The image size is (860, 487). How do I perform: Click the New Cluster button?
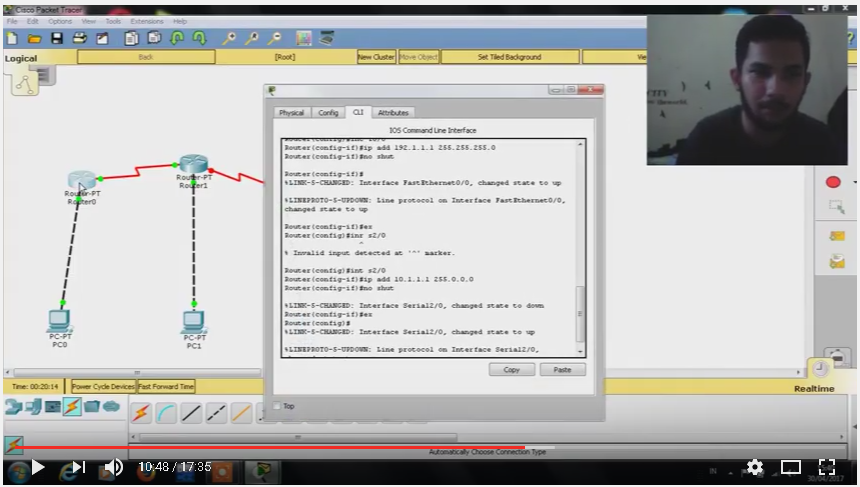tap(376, 57)
